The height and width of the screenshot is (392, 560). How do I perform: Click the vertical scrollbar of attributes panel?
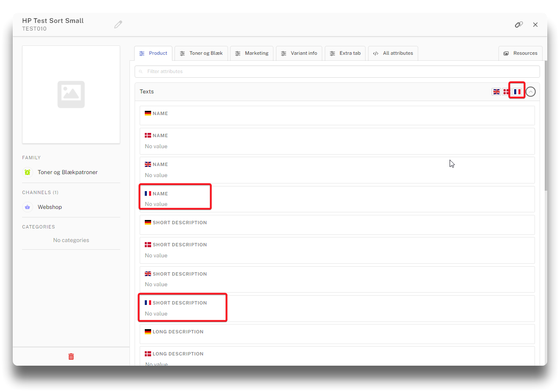coord(546,126)
